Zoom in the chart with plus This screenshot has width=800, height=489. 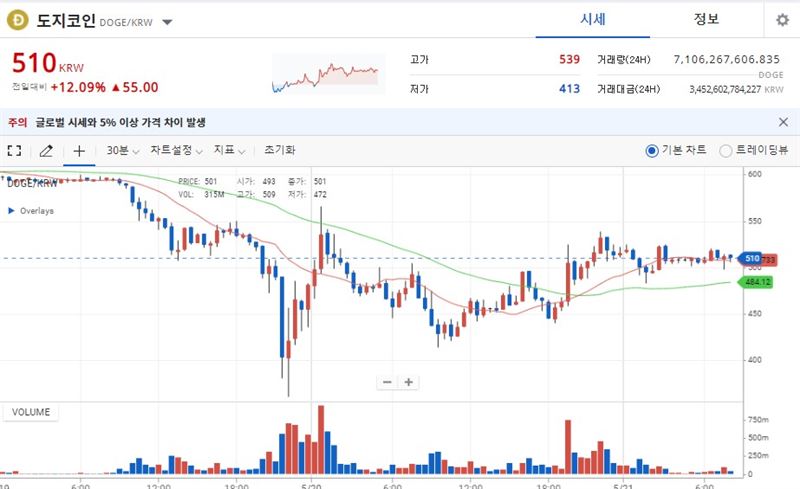click(408, 382)
